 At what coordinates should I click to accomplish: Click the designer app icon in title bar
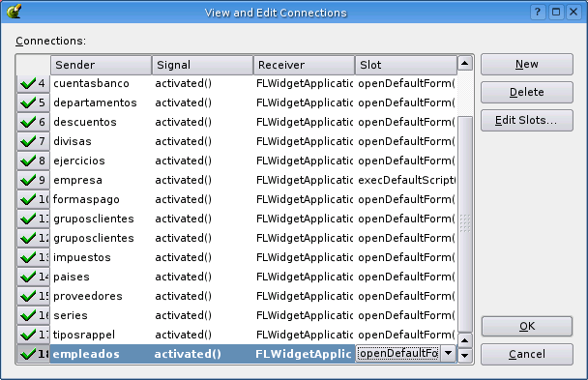[14, 12]
